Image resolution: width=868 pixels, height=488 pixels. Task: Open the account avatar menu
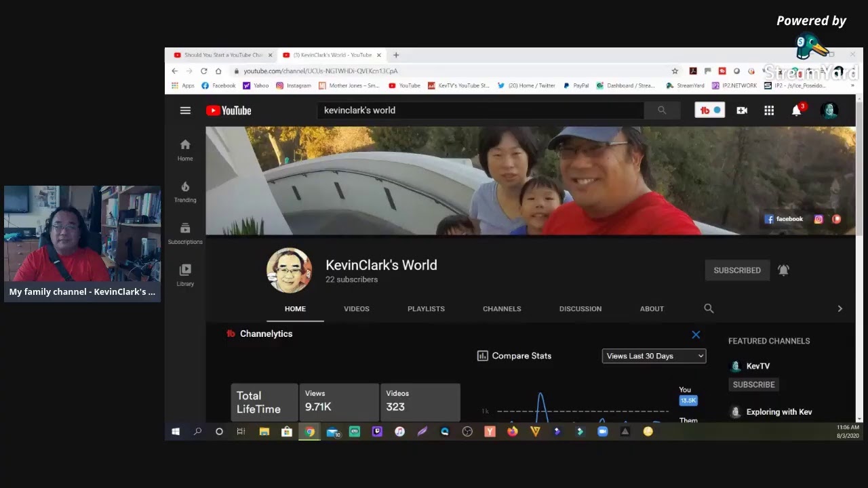click(829, 110)
